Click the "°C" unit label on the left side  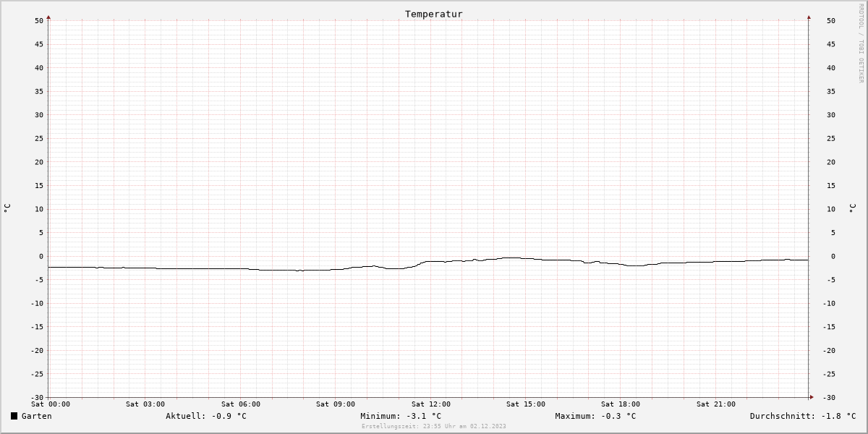click(7, 208)
